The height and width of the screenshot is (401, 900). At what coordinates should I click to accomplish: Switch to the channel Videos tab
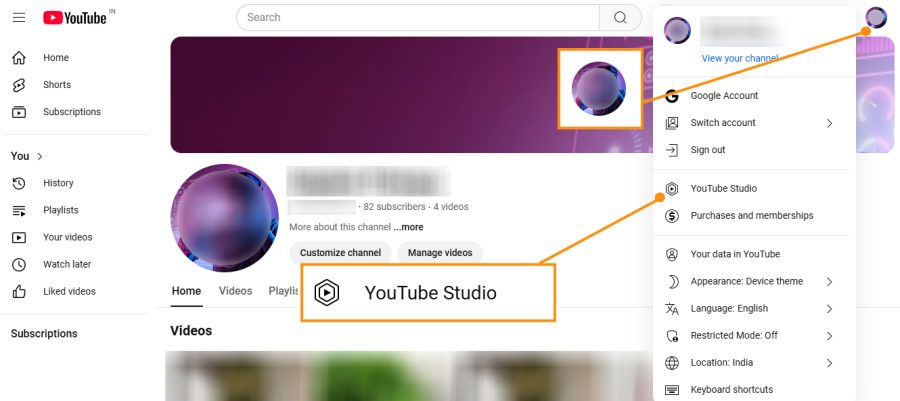coord(235,291)
